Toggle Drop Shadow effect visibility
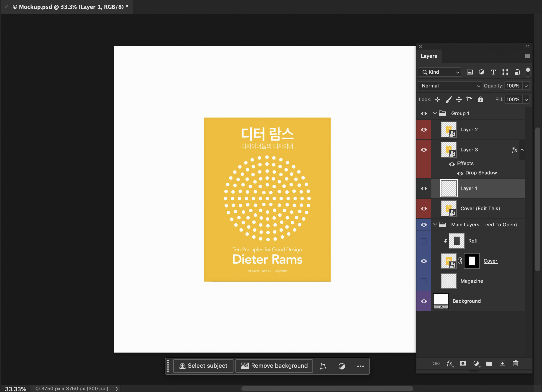Image resolution: width=542 pixels, height=392 pixels. click(460, 173)
